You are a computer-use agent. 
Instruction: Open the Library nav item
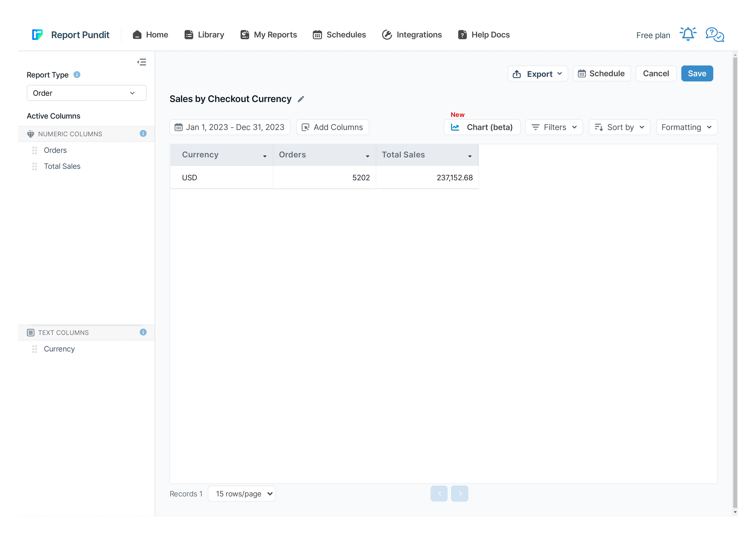point(204,35)
